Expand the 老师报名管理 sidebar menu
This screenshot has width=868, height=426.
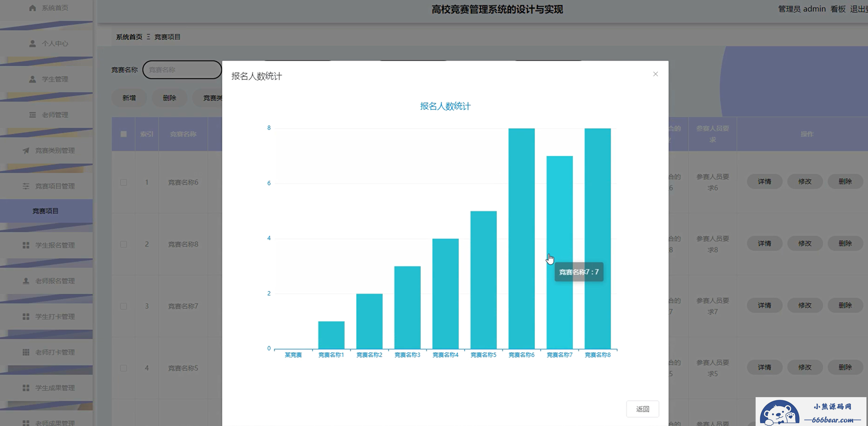tap(55, 281)
